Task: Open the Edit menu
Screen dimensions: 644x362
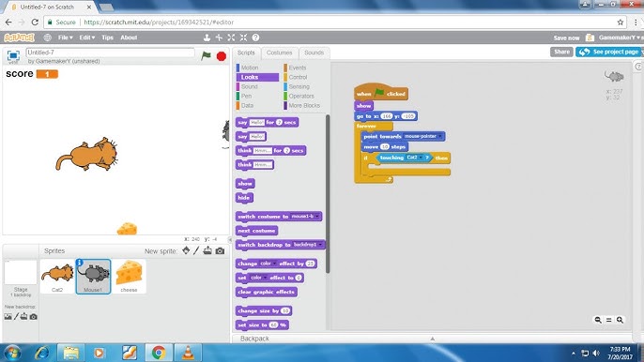Action: (x=86, y=38)
